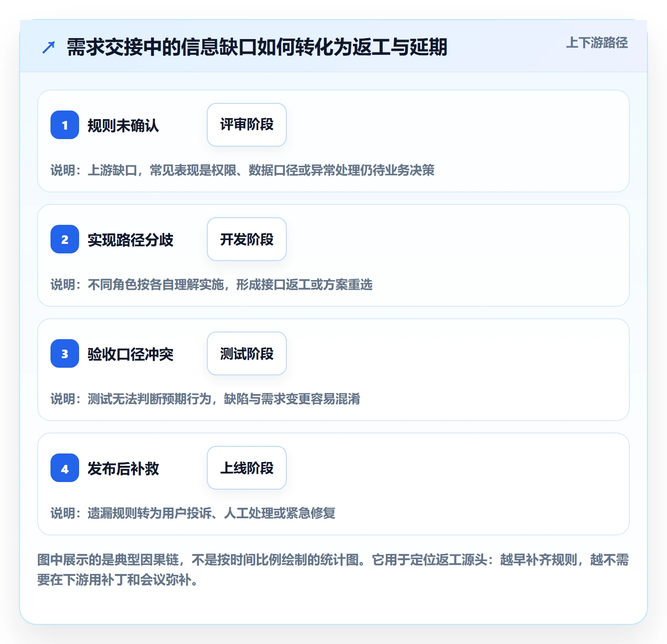Click the description starting 说明：遗漏规则转为用户投诉
Image resolution: width=667 pixels, height=644 pixels.
(193, 513)
